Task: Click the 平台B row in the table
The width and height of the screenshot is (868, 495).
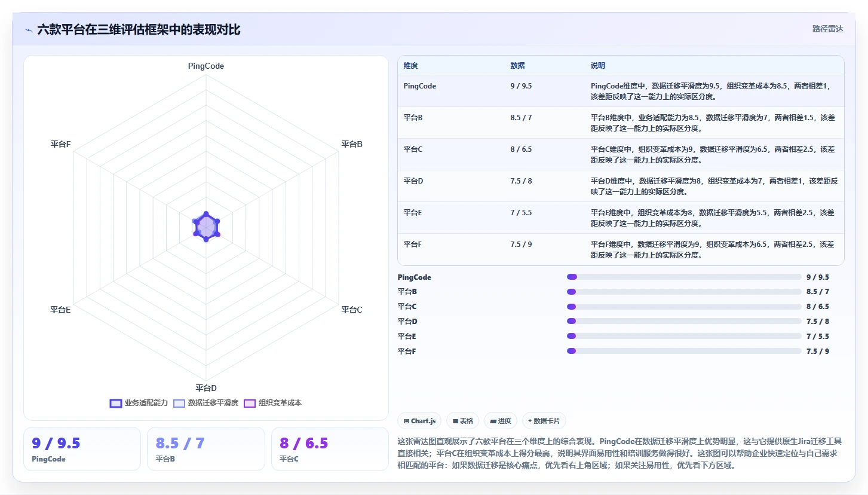Action: (621, 123)
